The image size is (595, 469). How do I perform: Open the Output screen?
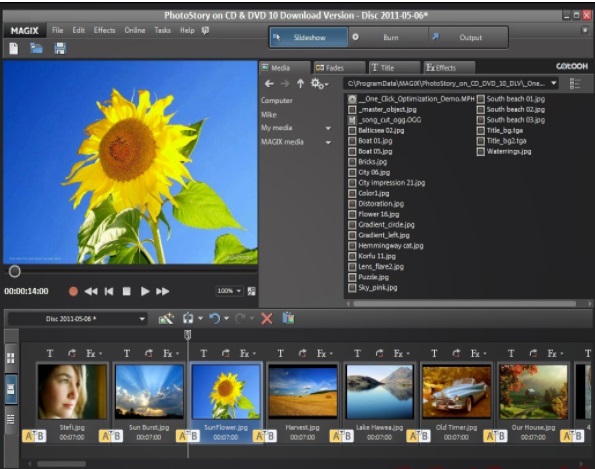[468, 37]
